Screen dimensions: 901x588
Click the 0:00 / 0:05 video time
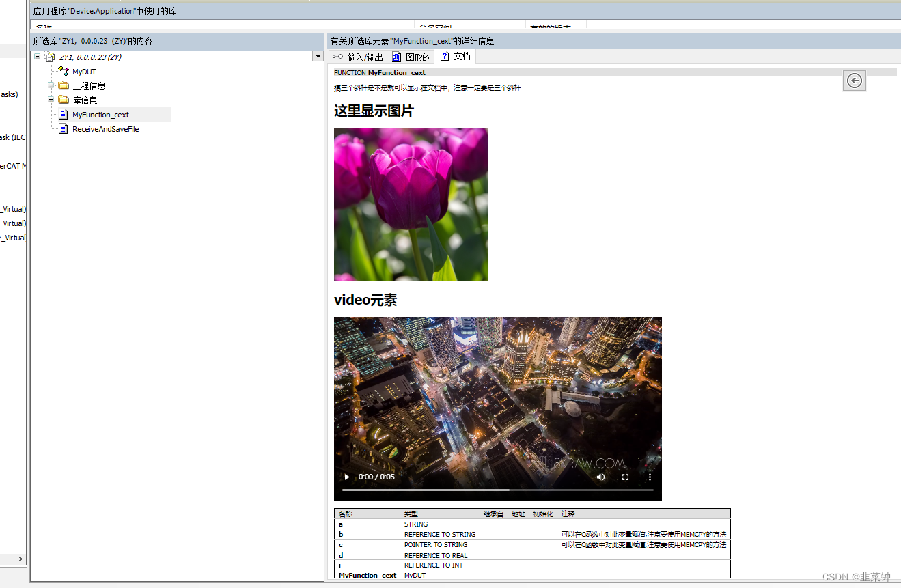376,477
